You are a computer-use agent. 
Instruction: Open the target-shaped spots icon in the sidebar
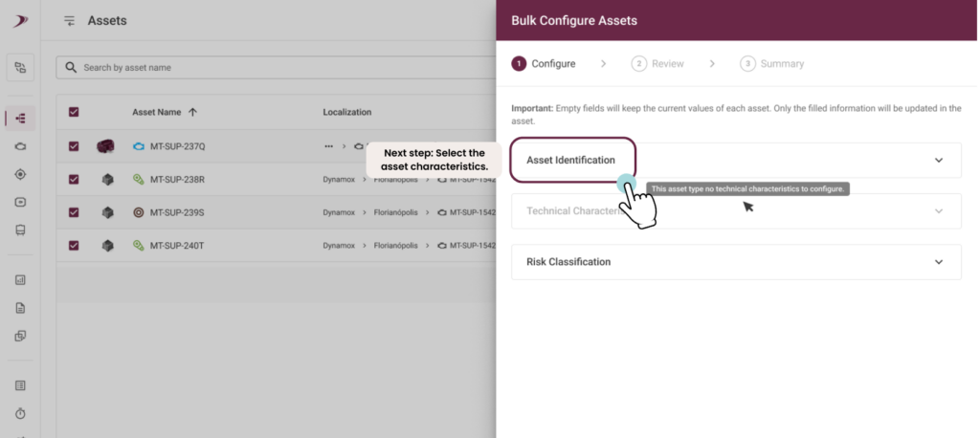click(20, 174)
